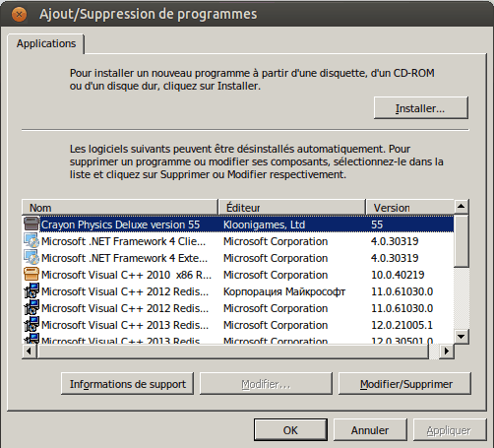This screenshot has height=448, width=494.
Task: Select the Applications tab
Action: [46, 43]
